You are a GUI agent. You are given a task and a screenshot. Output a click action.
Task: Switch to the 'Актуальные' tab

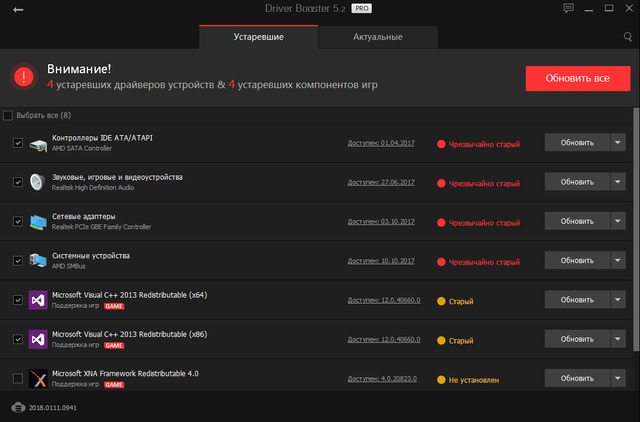pos(378,37)
